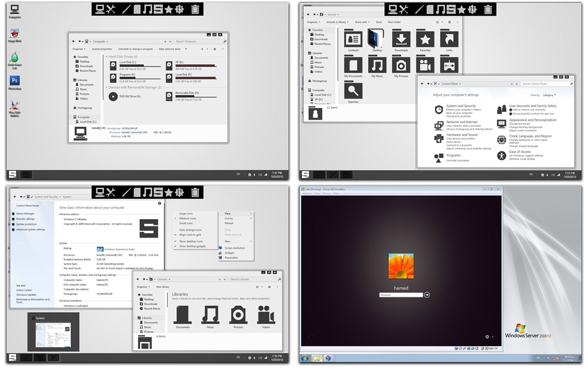Image resolution: width=588 pixels, height=372 pixels.
Task: Select the DVD RW Drive (G:) icon
Action: 113,97
